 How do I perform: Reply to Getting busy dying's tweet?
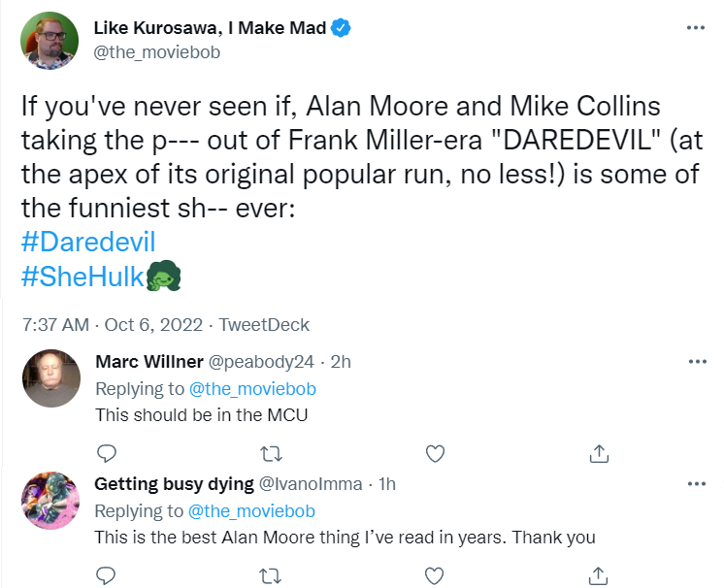click(106, 576)
